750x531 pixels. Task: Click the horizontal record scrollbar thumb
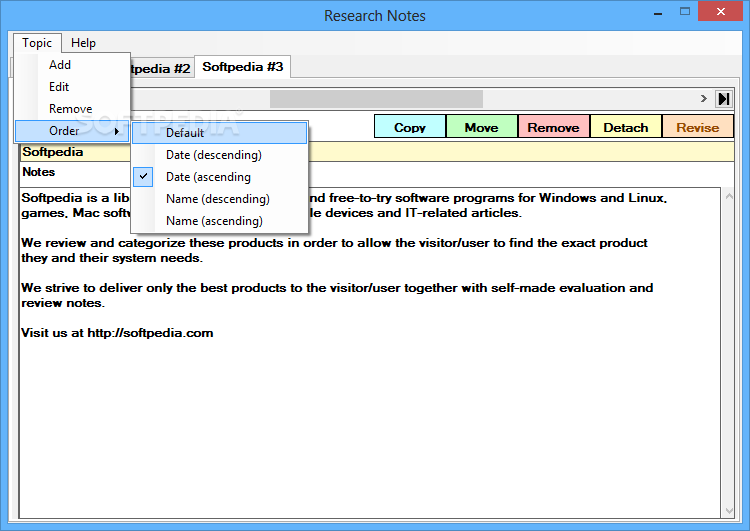[376, 99]
